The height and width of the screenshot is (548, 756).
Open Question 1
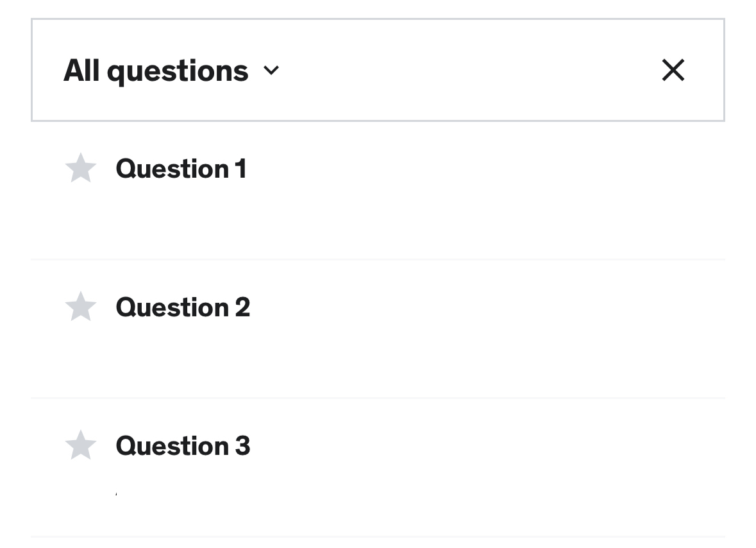[x=181, y=169]
